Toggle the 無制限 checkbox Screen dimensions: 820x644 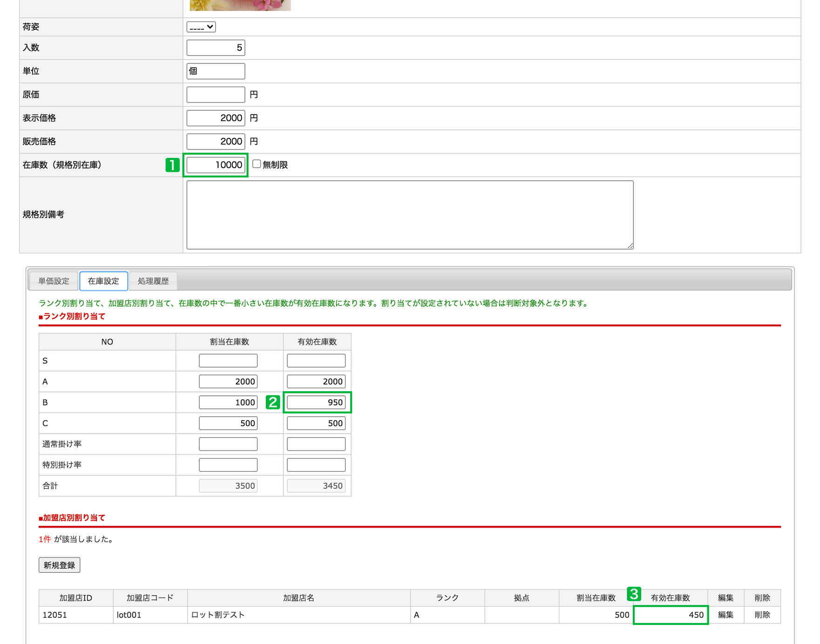[257, 164]
